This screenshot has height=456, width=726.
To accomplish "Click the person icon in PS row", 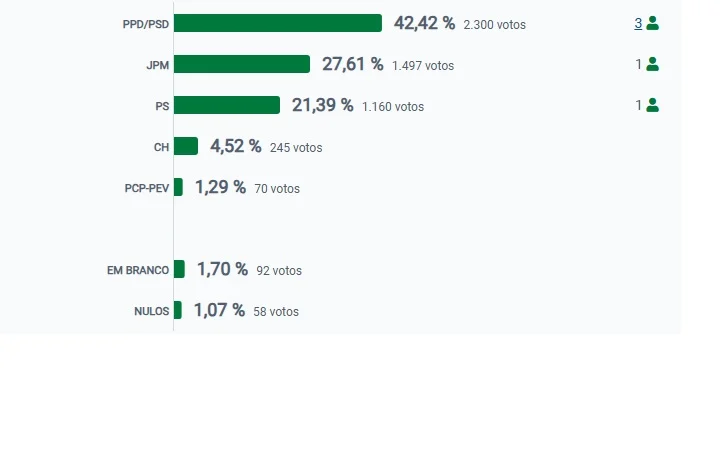I will click(x=652, y=105).
